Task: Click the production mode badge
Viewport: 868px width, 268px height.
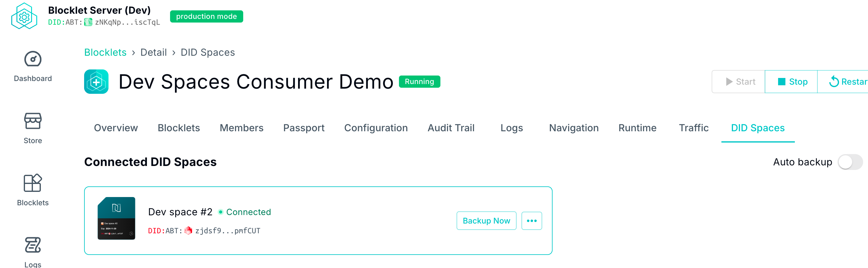Action: 206,16
